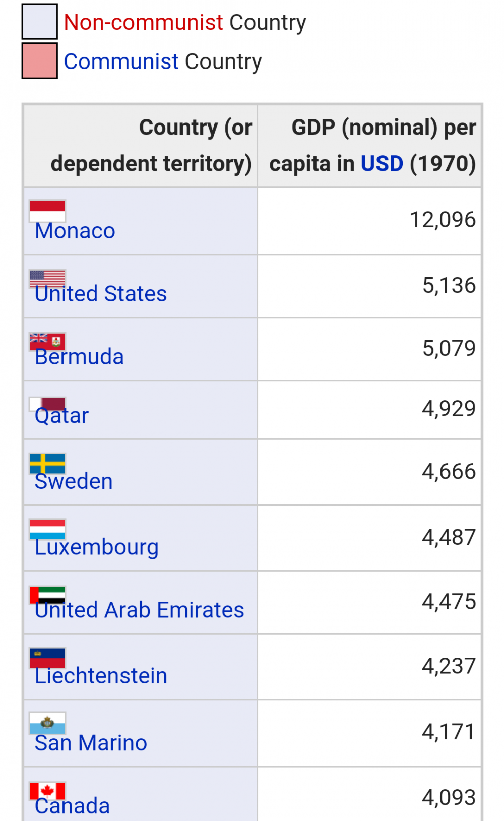The image size is (504, 821).
Task: Click the pale Non-communist Country swatch
Action: point(39,22)
